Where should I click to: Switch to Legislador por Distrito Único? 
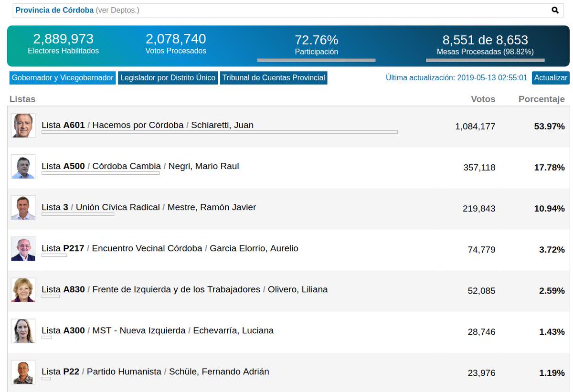pos(168,78)
